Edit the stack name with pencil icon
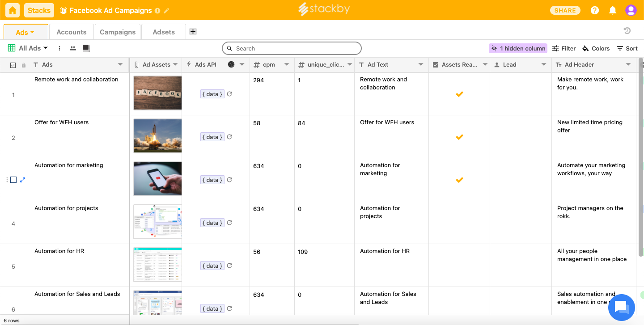The width and height of the screenshot is (644, 325). [167, 10]
